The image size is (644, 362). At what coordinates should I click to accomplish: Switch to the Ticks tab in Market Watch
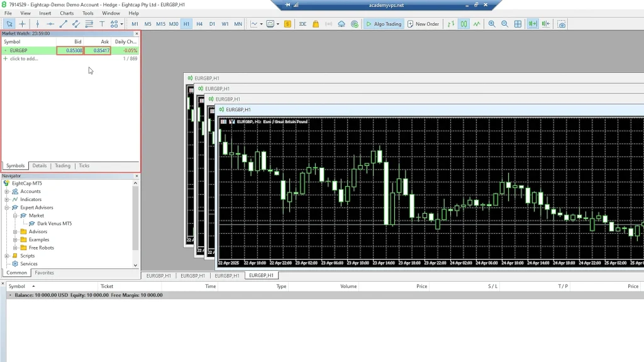click(x=84, y=166)
